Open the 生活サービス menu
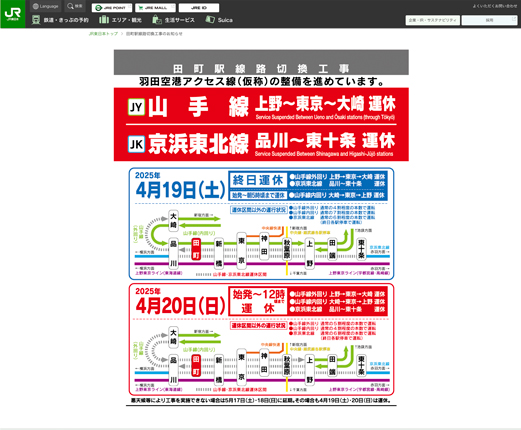 tap(173, 20)
